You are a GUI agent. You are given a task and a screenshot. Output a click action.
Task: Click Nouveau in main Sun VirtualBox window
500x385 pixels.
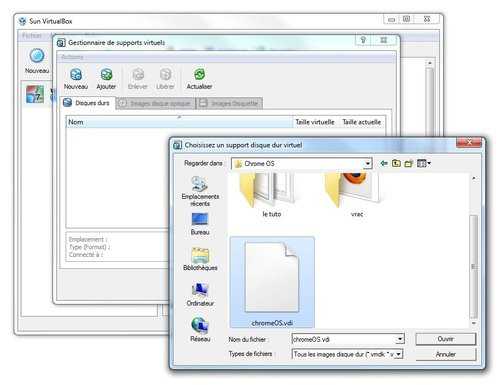click(x=37, y=61)
